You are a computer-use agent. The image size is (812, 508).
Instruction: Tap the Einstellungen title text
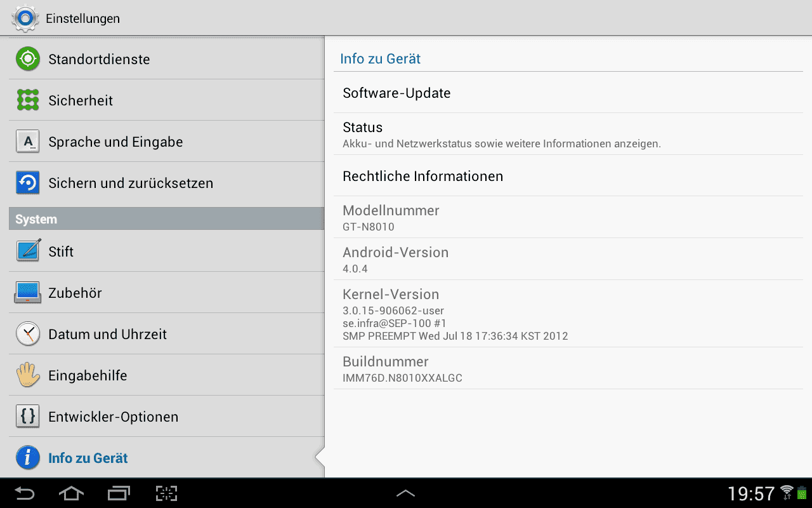click(x=82, y=18)
